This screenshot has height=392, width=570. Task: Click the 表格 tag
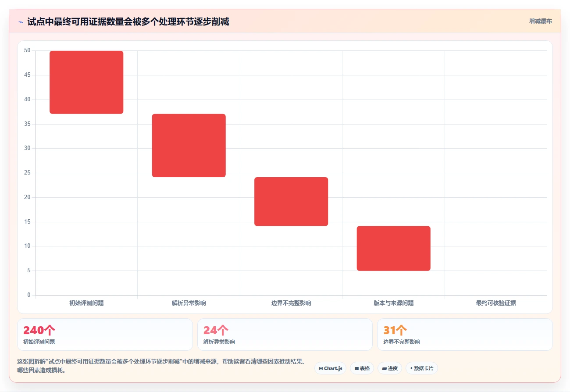point(362,368)
